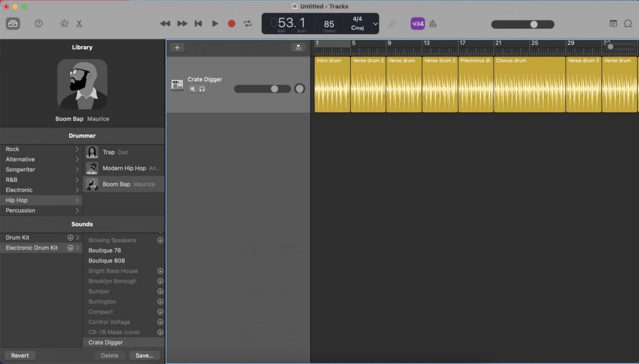Adjust the Crate Digger track volume slider
This screenshot has height=364, width=639.
263,89
